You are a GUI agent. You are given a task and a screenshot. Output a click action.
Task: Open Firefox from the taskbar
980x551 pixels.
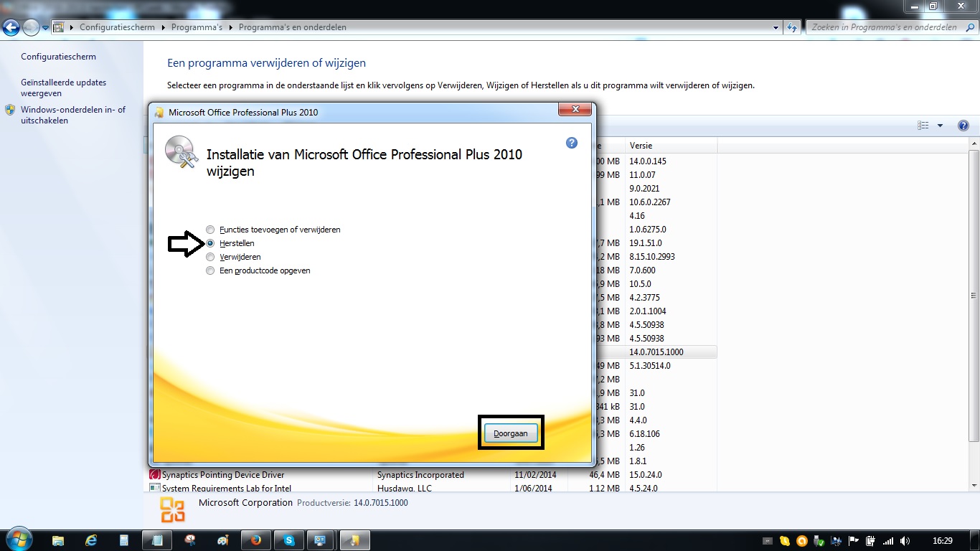[256, 540]
